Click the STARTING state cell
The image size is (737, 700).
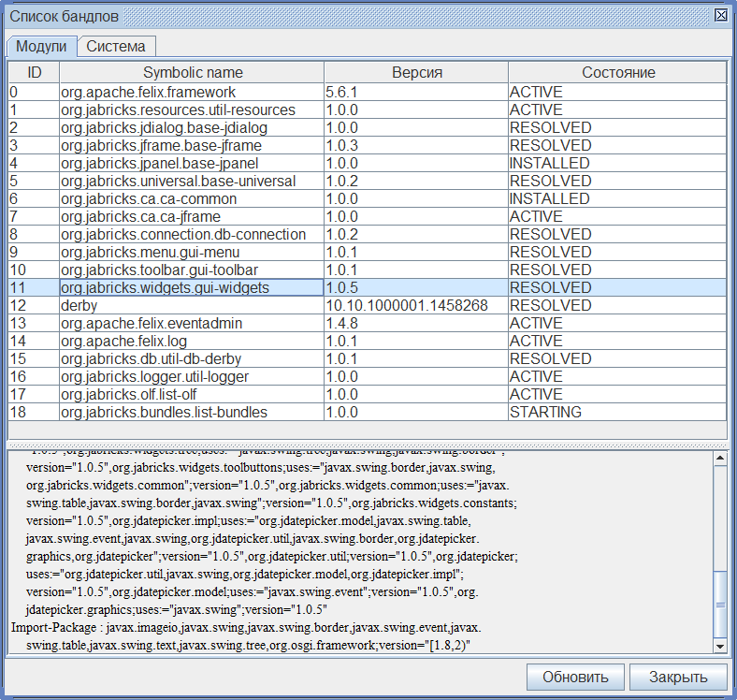click(617, 412)
